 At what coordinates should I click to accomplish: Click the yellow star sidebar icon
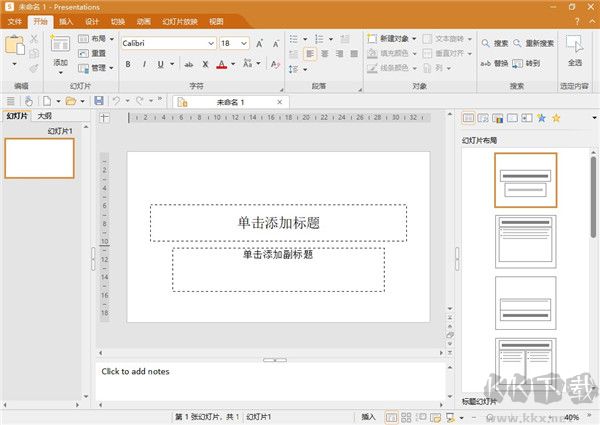pyautogui.click(x=556, y=118)
